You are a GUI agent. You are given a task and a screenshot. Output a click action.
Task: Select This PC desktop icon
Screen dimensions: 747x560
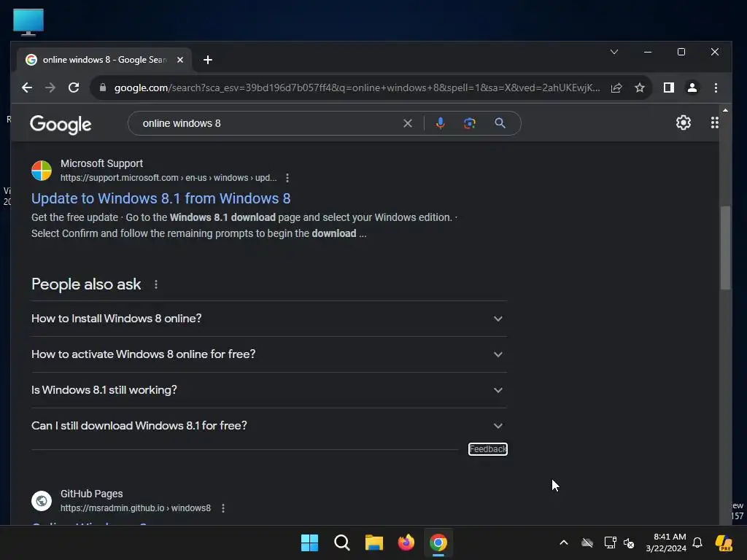(28, 22)
